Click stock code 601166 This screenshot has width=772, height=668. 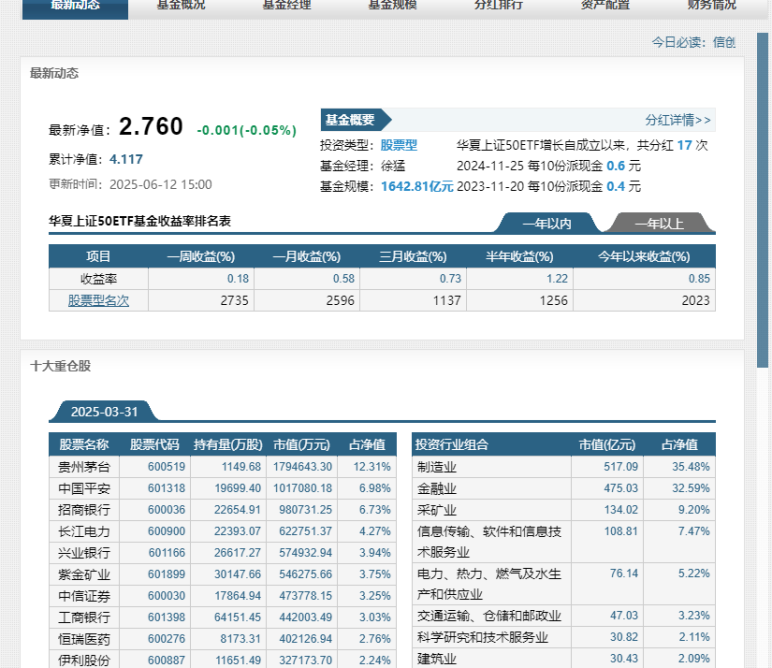point(166,552)
